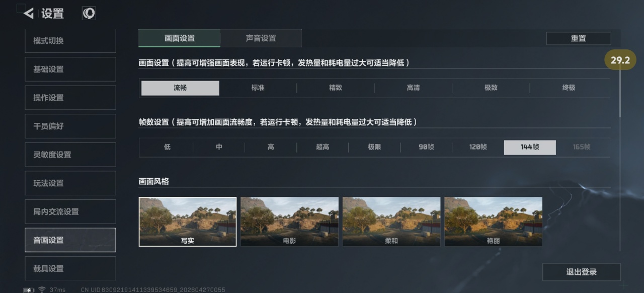Screen dimensions: 644x293
Task: Set frame rate to 极限
Action: pos(374,147)
